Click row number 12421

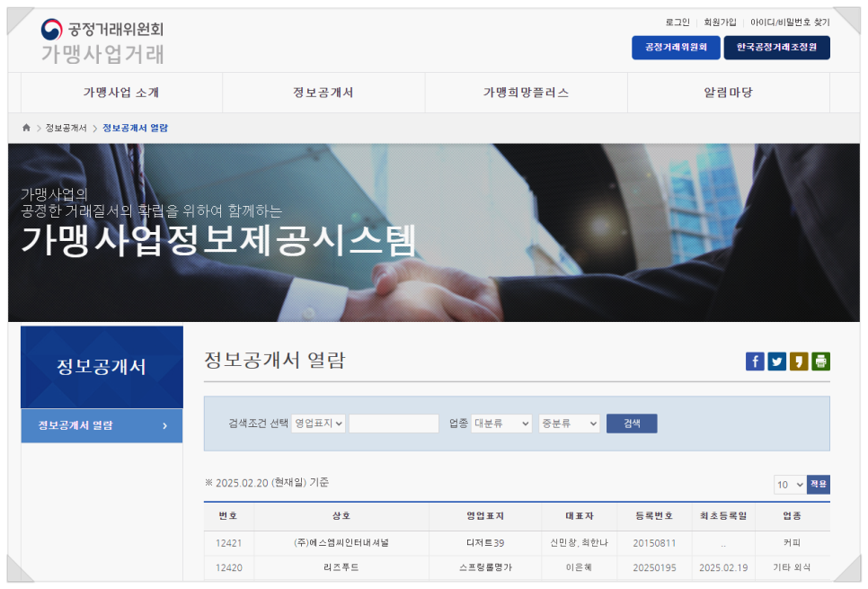click(x=228, y=543)
